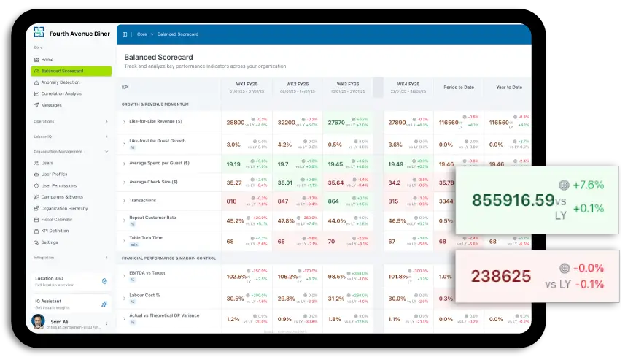Click the Campaigns & Events icon

[36, 197]
